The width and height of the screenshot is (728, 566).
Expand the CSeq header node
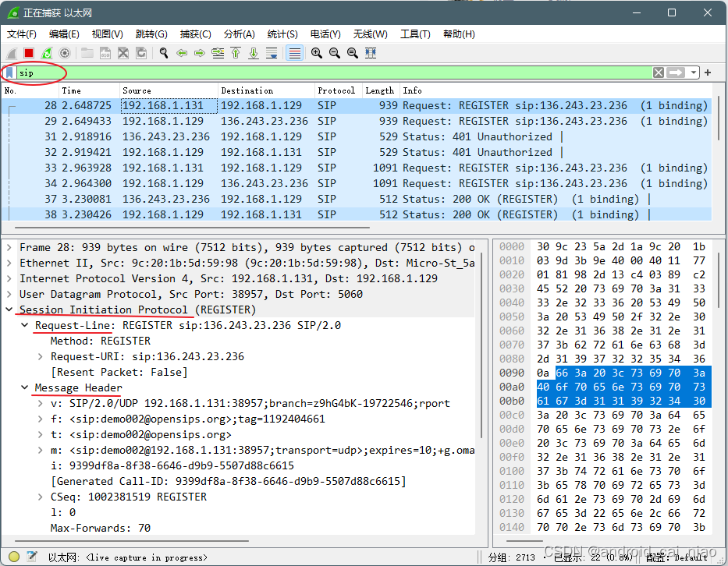tap(41, 497)
